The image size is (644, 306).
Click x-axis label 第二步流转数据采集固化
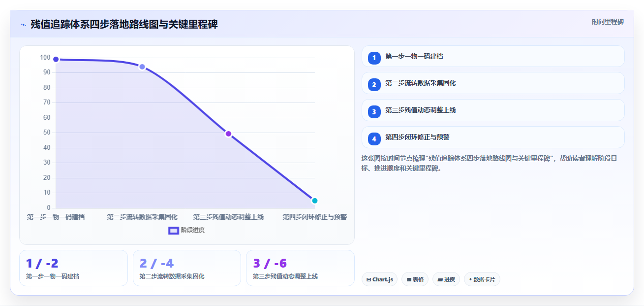tap(142, 217)
